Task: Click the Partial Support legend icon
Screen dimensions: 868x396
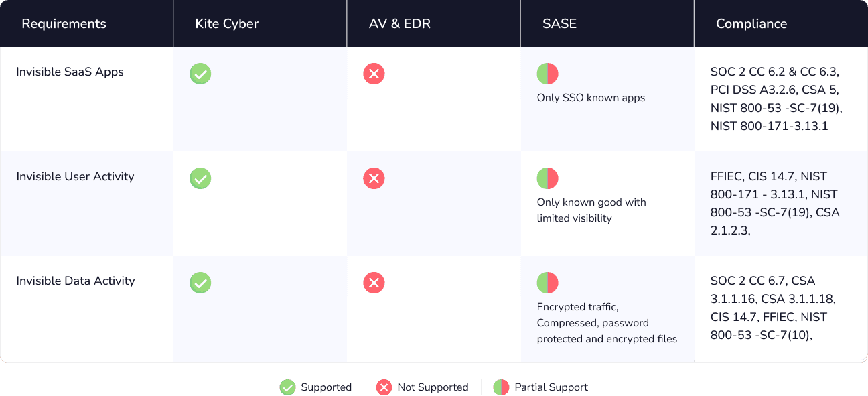Action: click(501, 387)
